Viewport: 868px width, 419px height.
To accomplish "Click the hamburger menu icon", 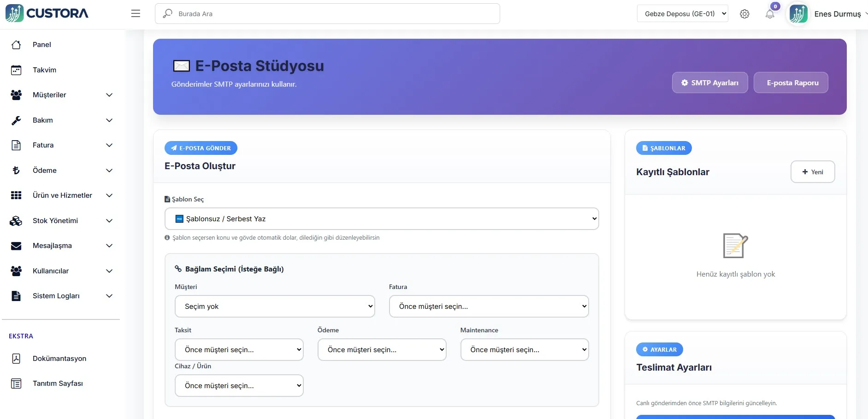I will click(136, 14).
